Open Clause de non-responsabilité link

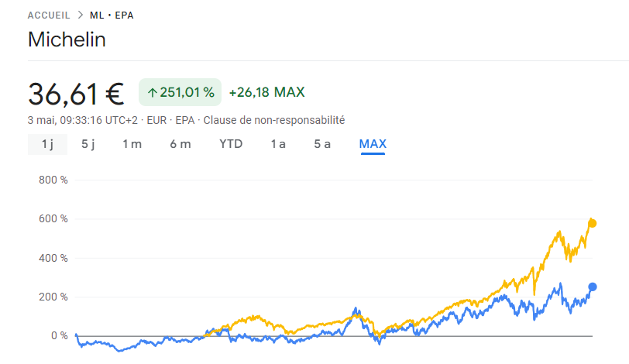[x=274, y=120]
